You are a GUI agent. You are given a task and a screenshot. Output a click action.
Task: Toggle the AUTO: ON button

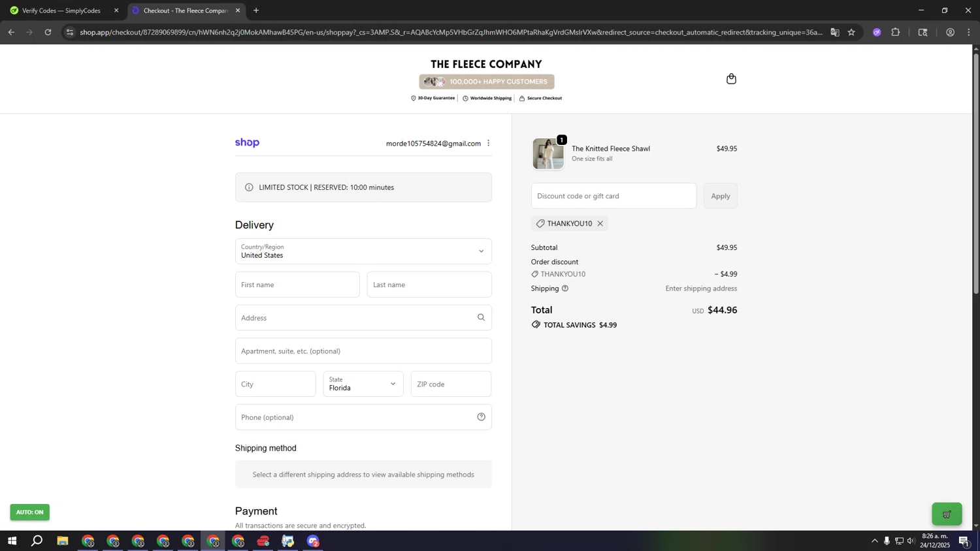(x=29, y=512)
